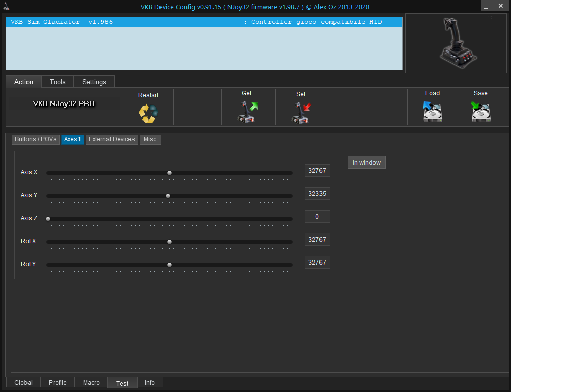Click the Load label text

(x=433, y=93)
